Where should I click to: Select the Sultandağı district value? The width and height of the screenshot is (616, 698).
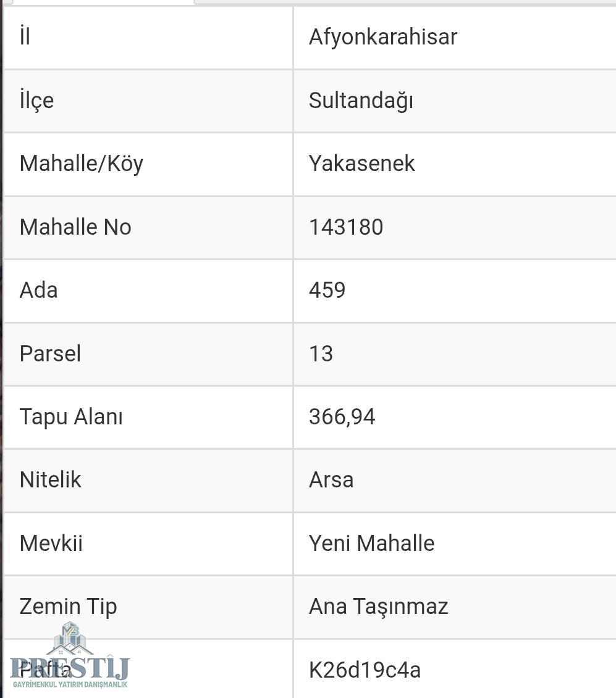[361, 100]
